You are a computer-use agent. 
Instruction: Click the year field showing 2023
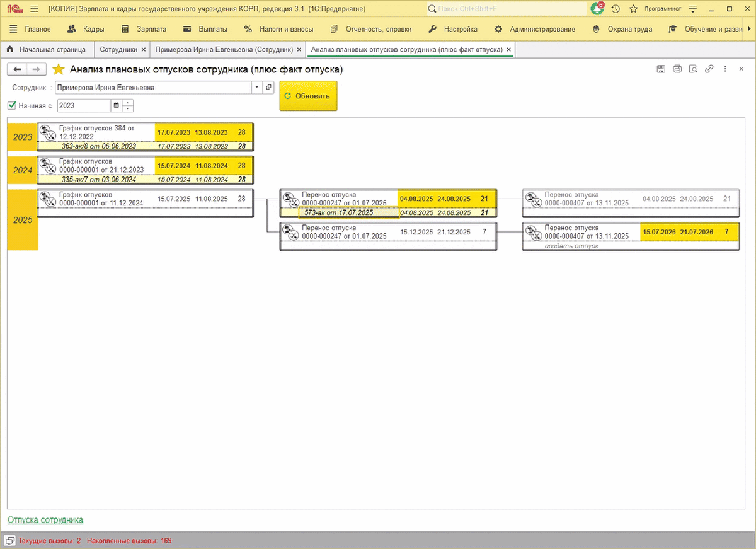(84, 106)
